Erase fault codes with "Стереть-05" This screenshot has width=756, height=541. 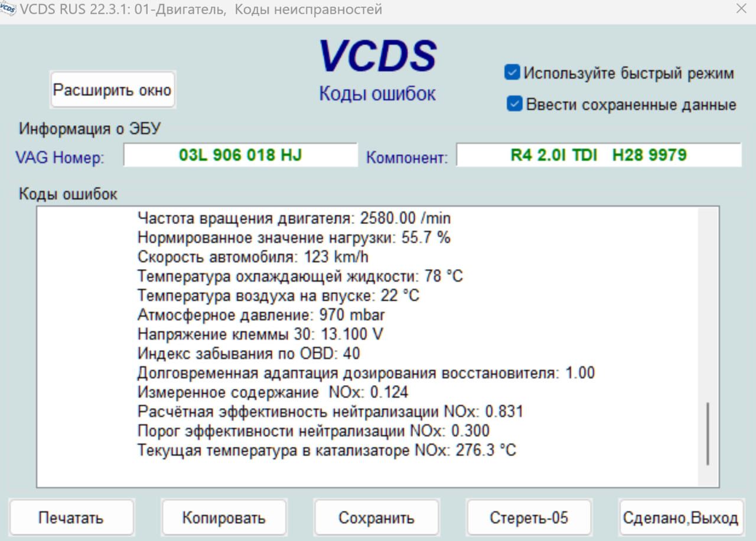point(529,518)
